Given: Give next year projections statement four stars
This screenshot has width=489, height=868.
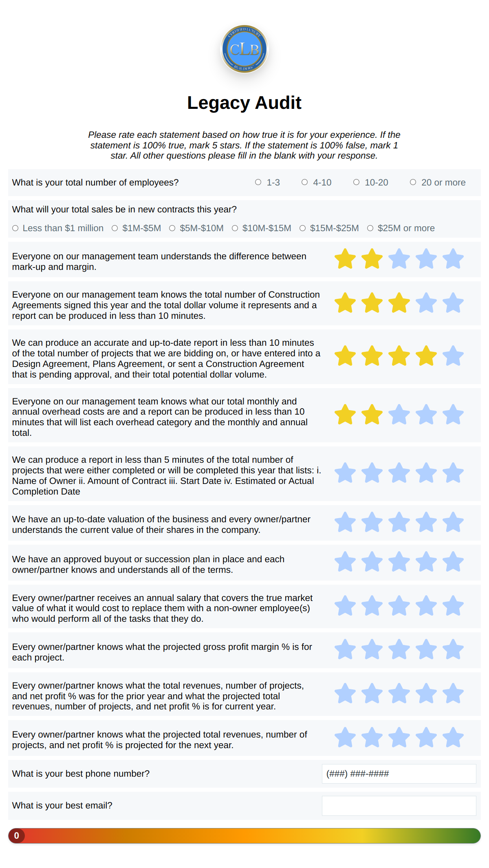Looking at the screenshot, I should click(426, 738).
